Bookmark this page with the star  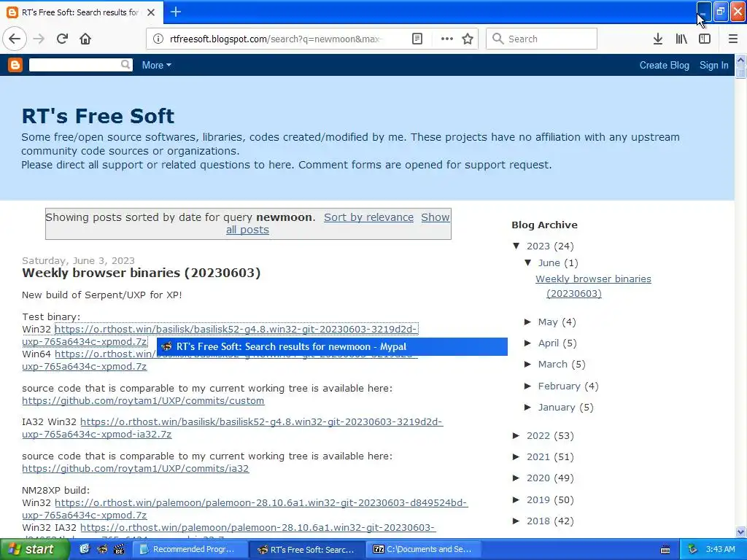tap(468, 39)
